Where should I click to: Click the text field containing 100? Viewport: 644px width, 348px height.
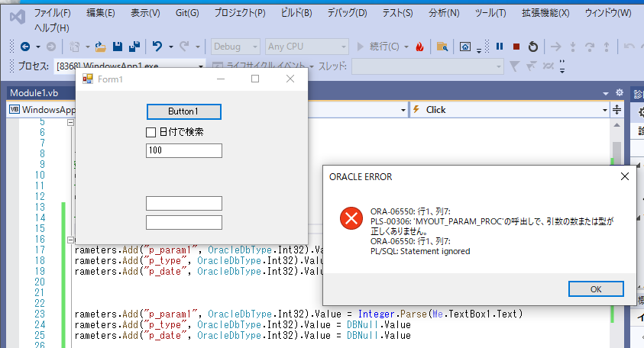pos(184,150)
